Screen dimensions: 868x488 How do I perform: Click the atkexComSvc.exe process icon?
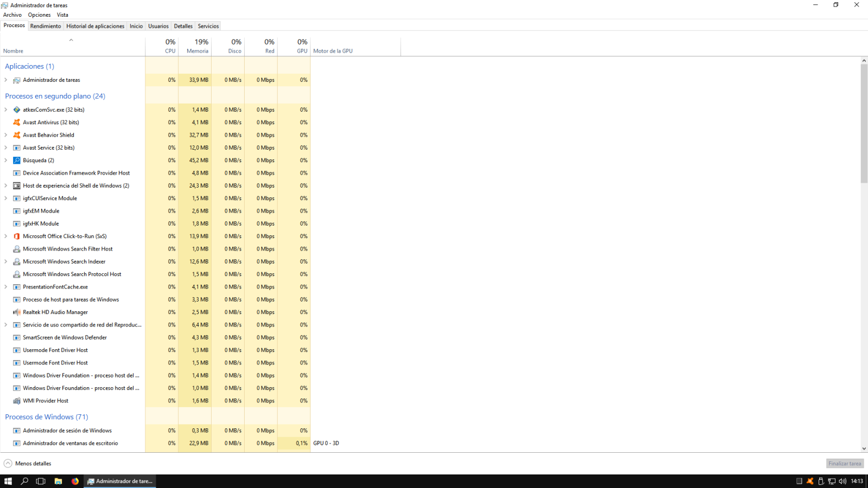pyautogui.click(x=17, y=110)
